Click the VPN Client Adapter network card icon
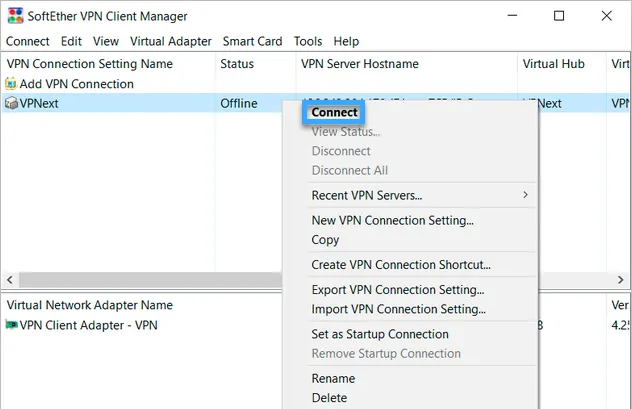632x409 pixels. pos(11,324)
